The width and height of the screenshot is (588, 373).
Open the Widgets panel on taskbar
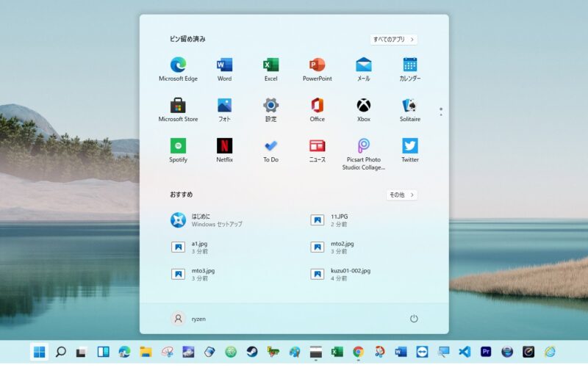click(x=103, y=352)
